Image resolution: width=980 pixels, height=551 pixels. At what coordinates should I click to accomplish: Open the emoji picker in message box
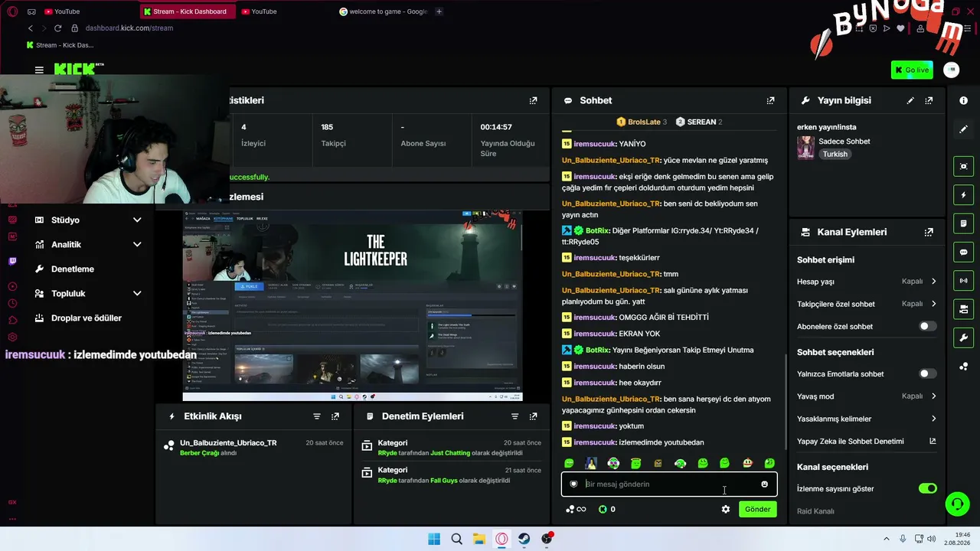click(x=764, y=484)
